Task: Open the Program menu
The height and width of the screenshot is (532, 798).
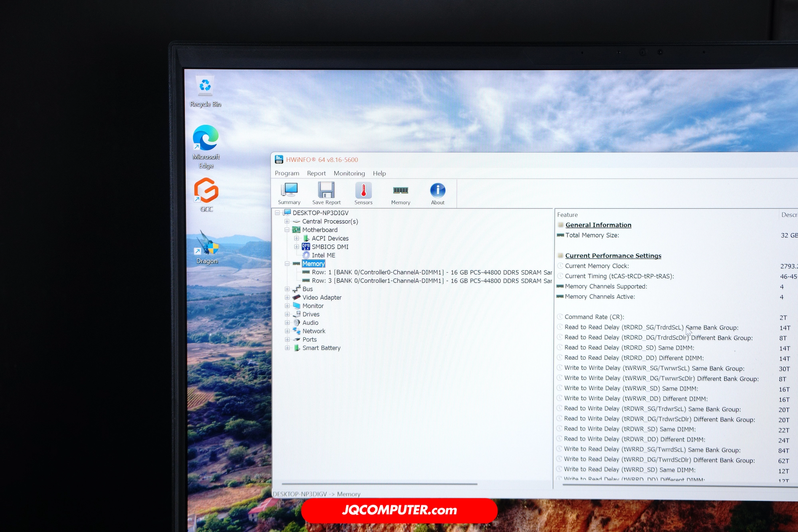Action: pyautogui.click(x=286, y=173)
